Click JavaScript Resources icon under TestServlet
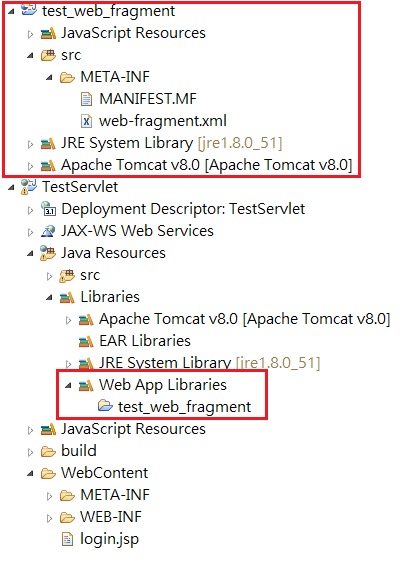The width and height of the screenshot is (407, 562). pyautogui.click(x=48, y=430)
